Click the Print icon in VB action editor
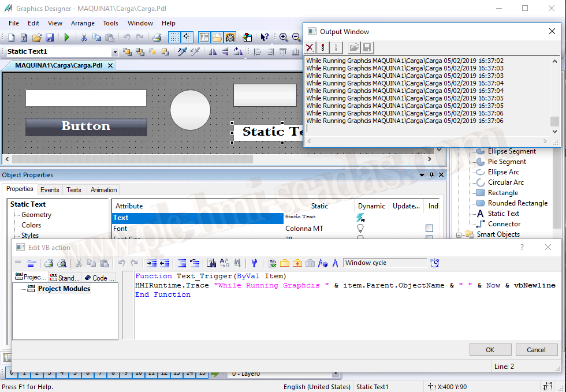Screen dimensions: 566x392 click(49, 263)
